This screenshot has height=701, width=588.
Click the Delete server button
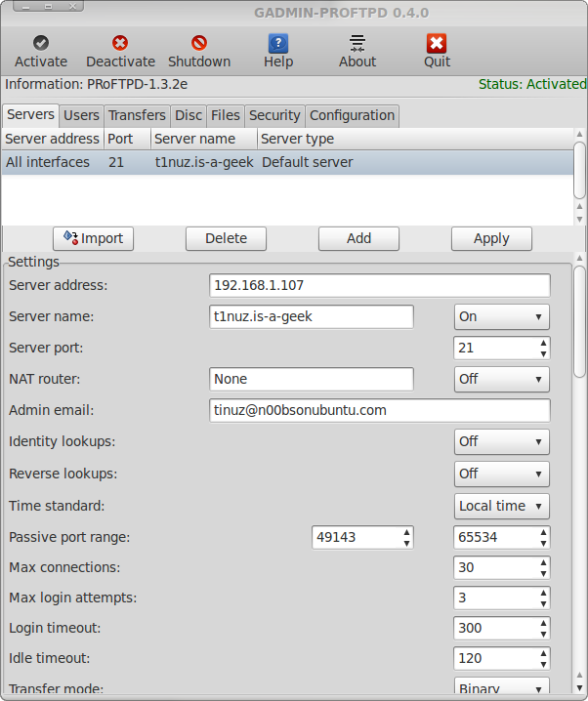226,238
